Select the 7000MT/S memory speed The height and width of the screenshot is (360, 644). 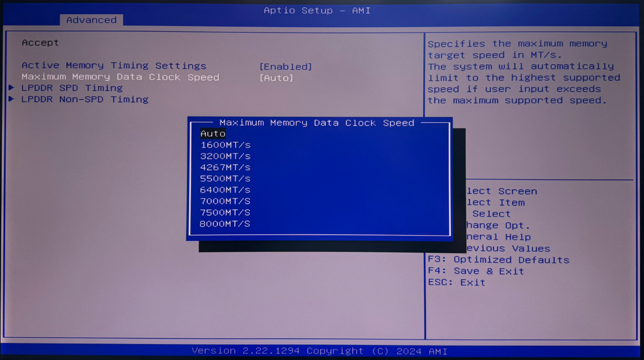coord(225,201)
